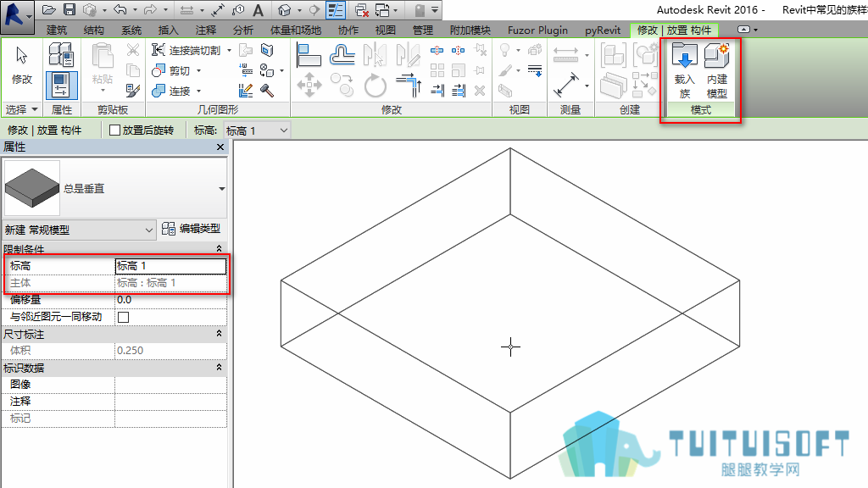Viewport: 868px width, 488px height.
Task: Switch to the 视图 ribbon tab
Action: tap(386, 30)
